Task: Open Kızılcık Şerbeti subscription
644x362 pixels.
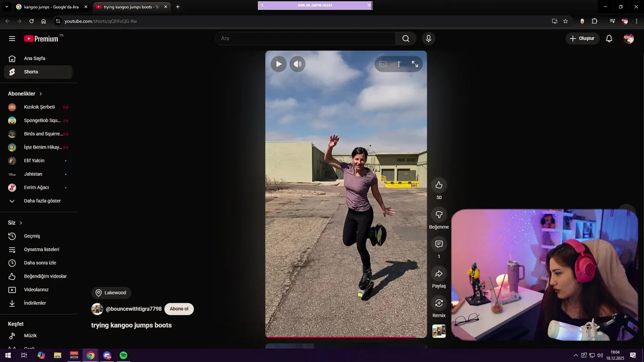Action: pos(38,107)
